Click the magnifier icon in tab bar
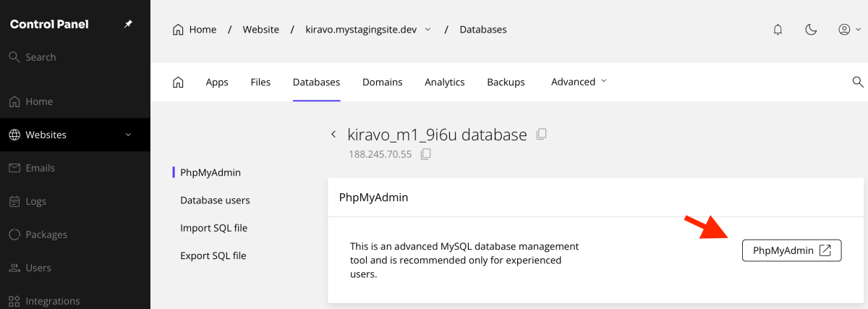 (858, 82)
